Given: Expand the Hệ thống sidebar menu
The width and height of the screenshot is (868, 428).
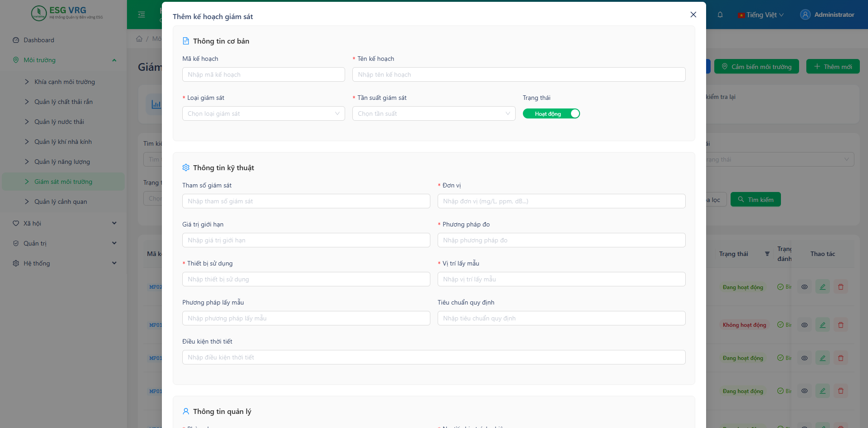Looking at the screenshot, I should click(63, 263).
